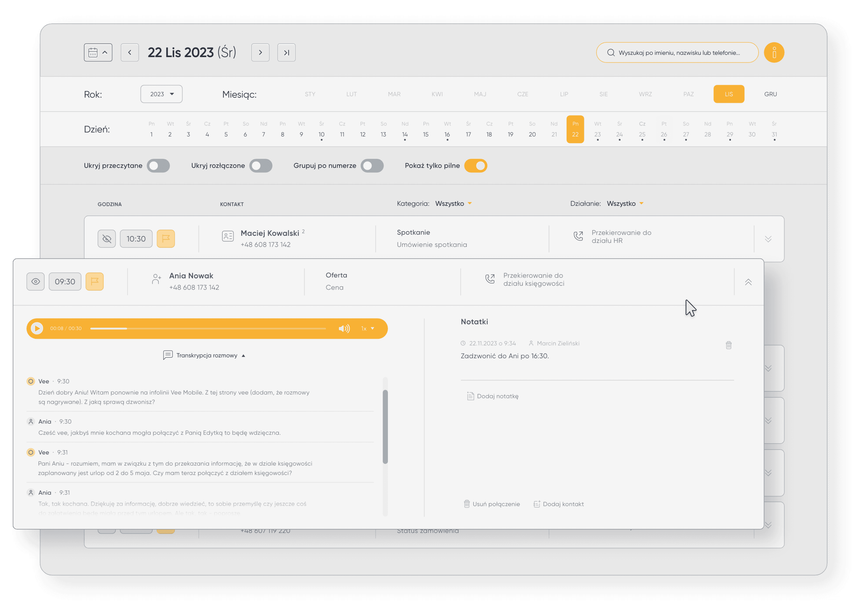Seek in the audio progress bar
The image size is (868, 616).
point(208,329)
